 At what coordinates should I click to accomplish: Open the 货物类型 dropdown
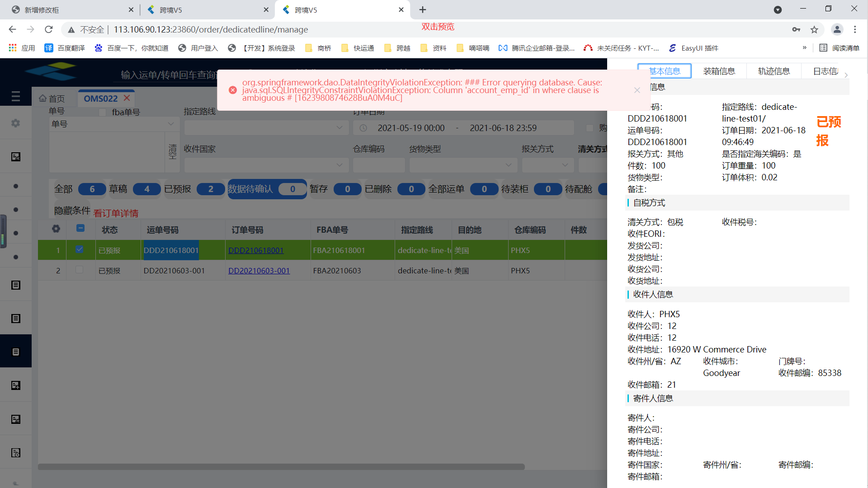(463, 165)
